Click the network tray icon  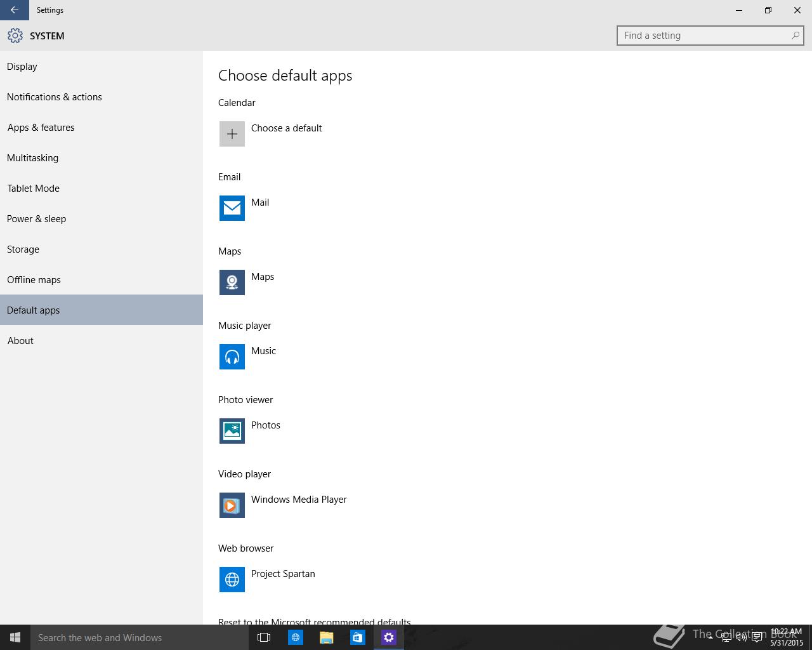726,637
